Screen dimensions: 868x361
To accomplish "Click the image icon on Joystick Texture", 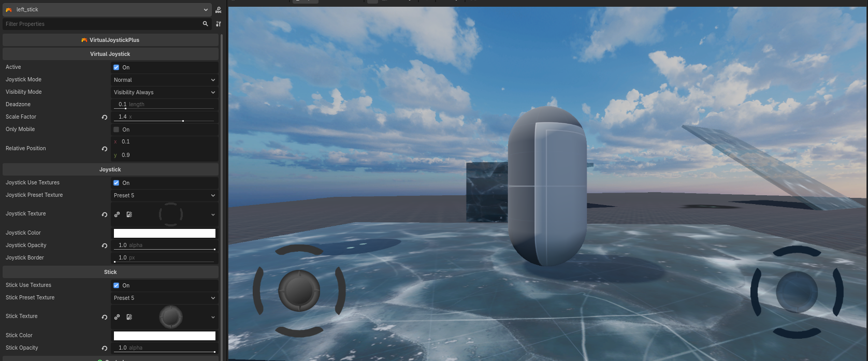I will (129, 214).
